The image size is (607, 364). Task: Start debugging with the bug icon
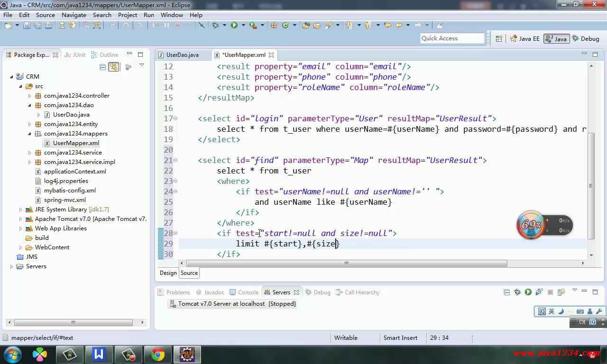[216, 25]
